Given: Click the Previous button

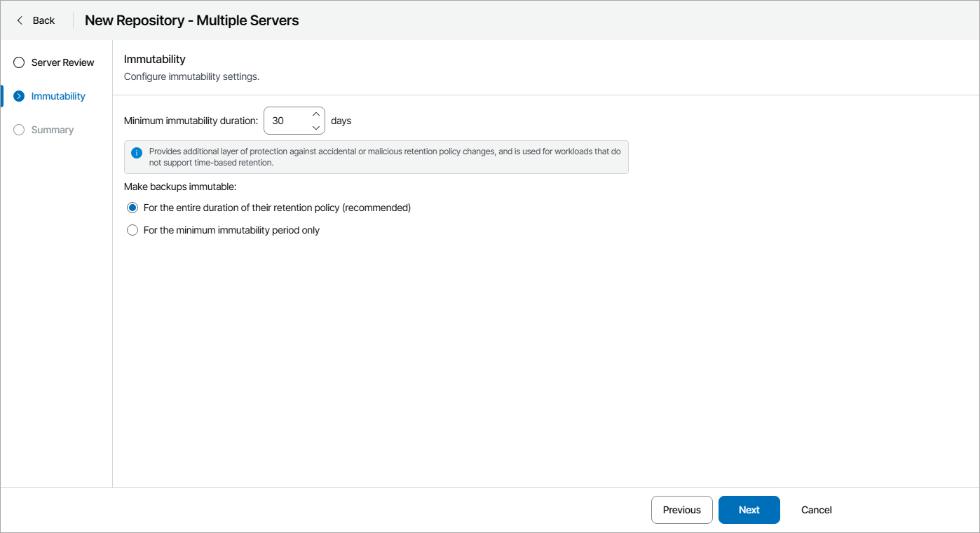Looking at the screenshot, I should tap(681, 510).
